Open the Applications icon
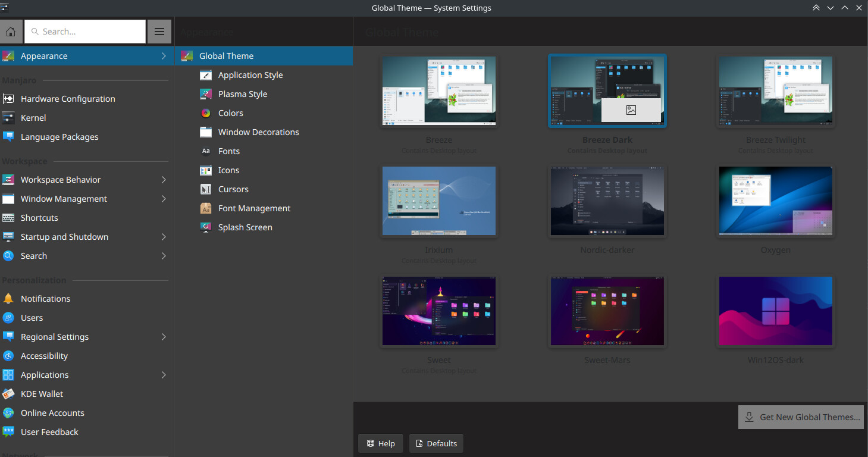 point(8,375)
